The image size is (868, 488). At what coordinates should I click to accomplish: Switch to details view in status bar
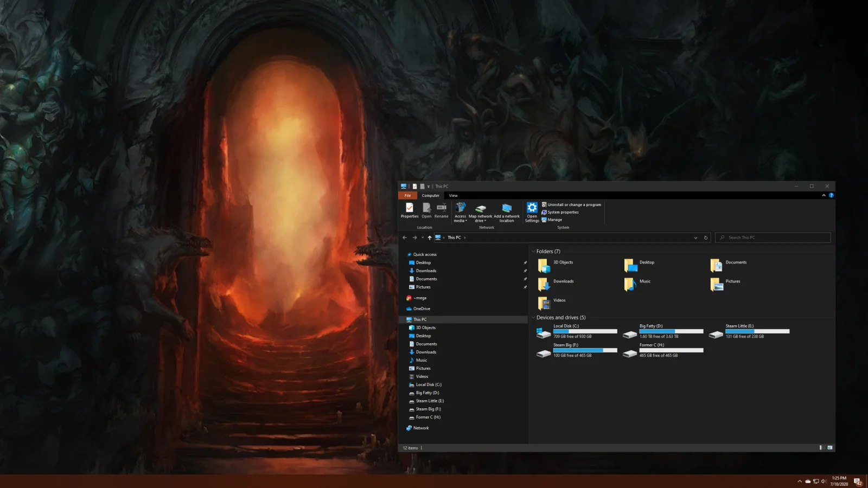click(822, 448)
